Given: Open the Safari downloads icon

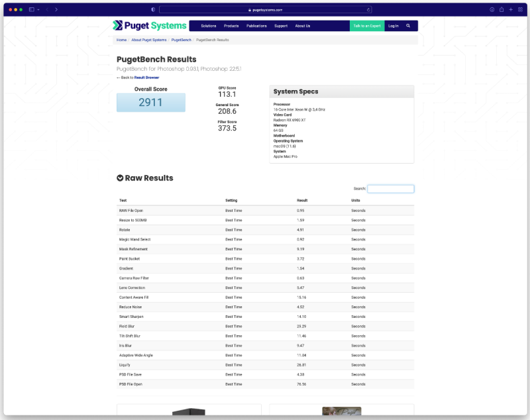Looking at the screenshot, I should coord(492,9).
